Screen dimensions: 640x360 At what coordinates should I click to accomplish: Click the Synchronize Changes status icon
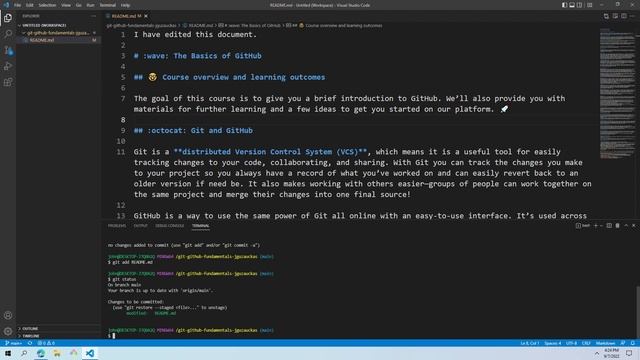[30, 343]
